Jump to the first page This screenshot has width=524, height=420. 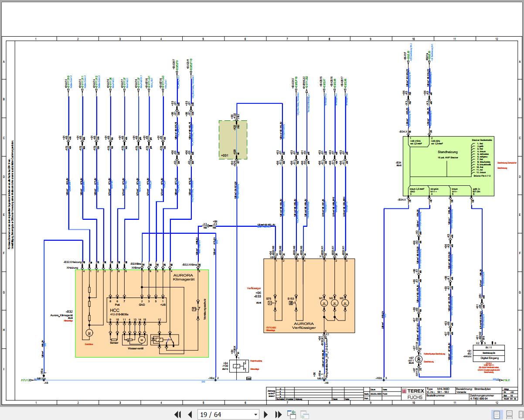tap(178, 414)
